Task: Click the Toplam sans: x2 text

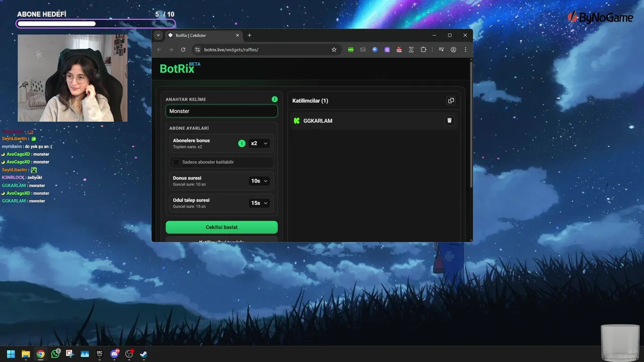Action: point(187,147)
